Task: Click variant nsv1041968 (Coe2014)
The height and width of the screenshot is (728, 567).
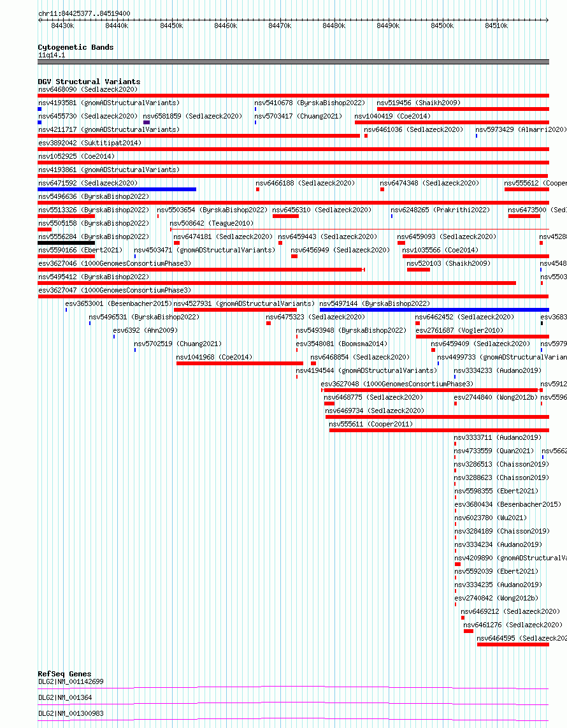Action: click(214, 358)
